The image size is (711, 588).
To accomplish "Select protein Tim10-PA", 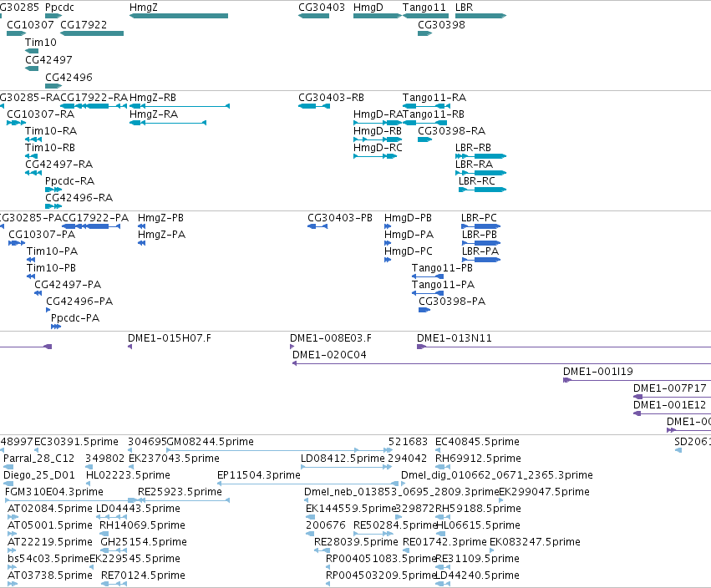I will 31,260.
